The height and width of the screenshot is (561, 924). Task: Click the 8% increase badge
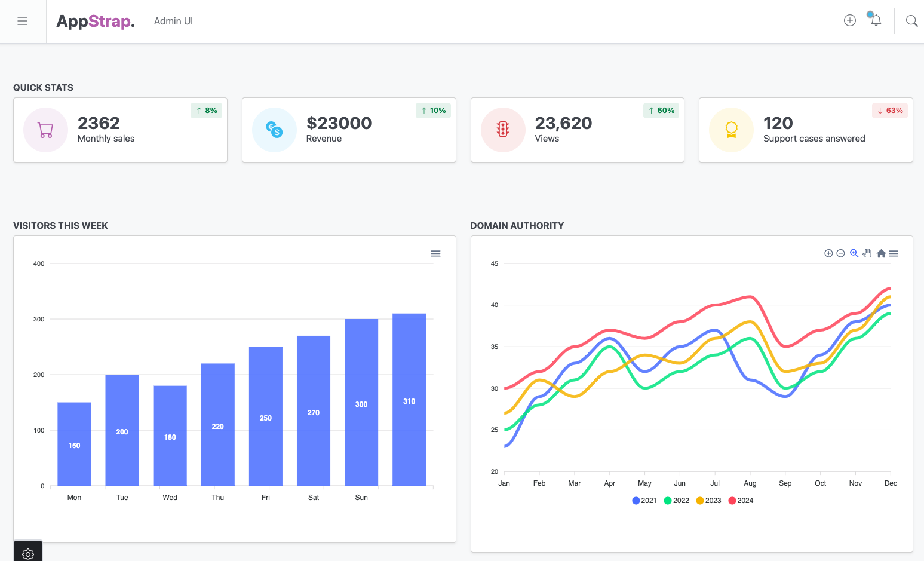pos(207,111)
